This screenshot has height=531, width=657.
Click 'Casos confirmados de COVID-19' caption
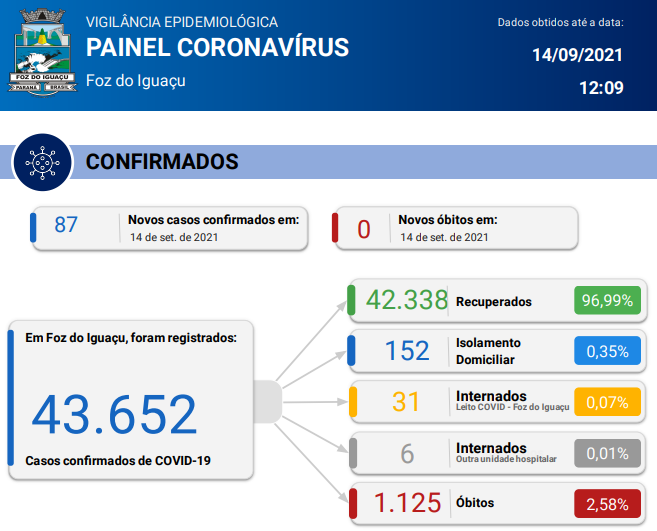(x=118, y=461)
